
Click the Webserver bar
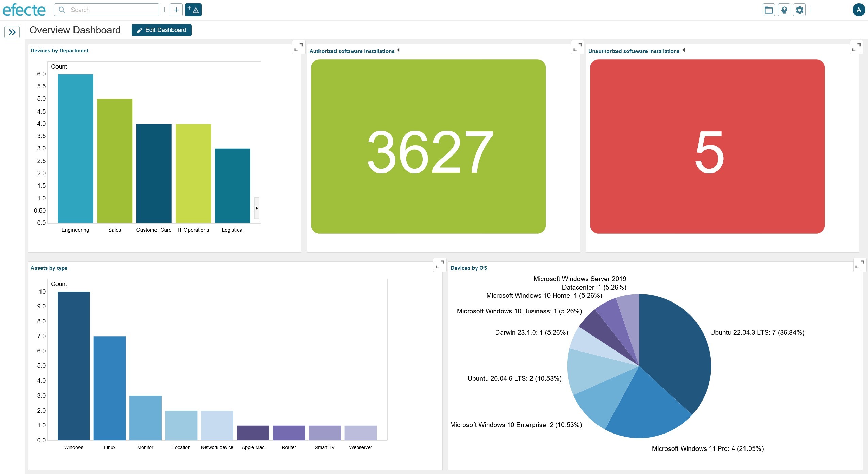point(361,433)
